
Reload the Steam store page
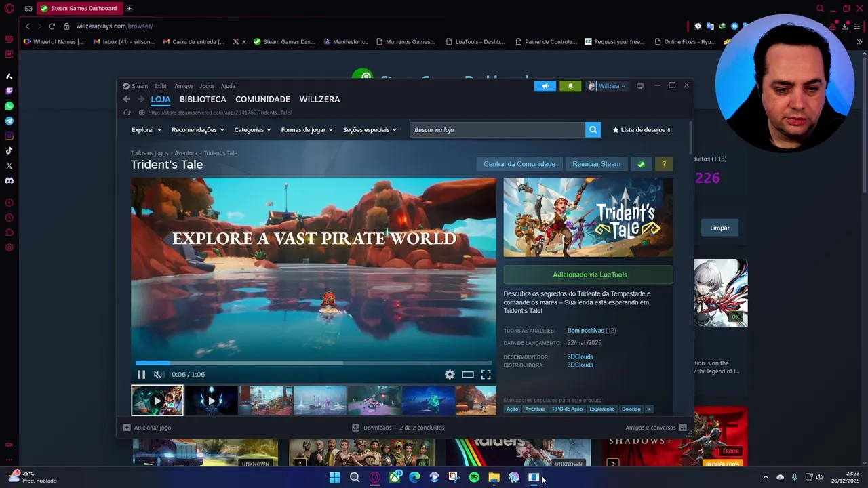(x=127, y=113)
